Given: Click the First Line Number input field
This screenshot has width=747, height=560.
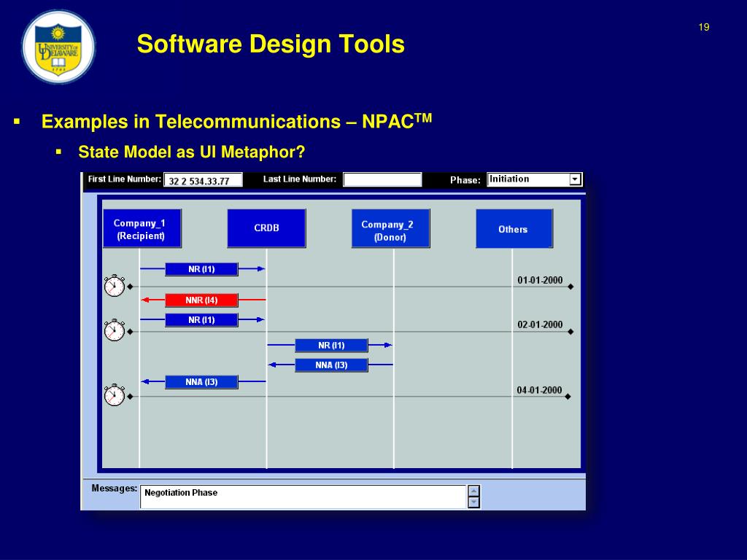Looking at the screenshot, I should 203,180.
